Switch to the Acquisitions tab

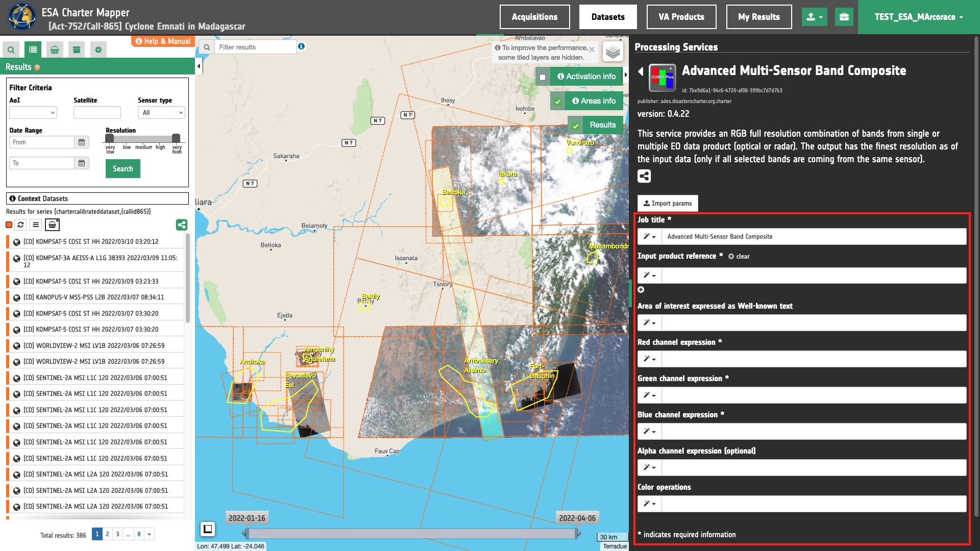pyautogui.click(x=535, y=17)
